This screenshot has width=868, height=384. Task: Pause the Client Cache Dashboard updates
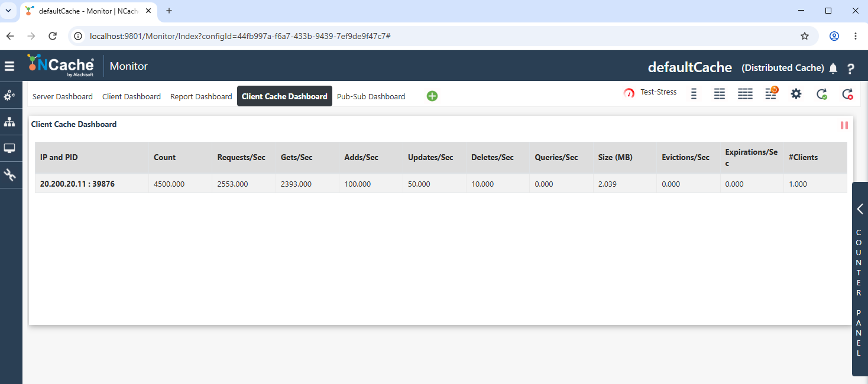coord(844,125)
